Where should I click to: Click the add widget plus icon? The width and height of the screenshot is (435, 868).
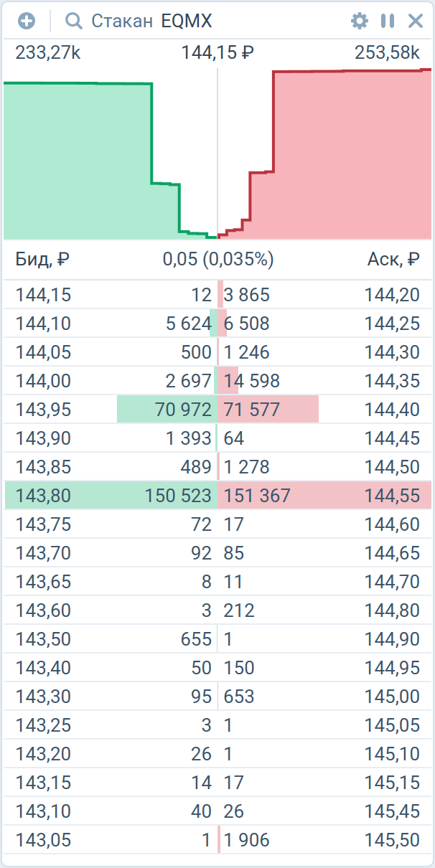point(27,21)
